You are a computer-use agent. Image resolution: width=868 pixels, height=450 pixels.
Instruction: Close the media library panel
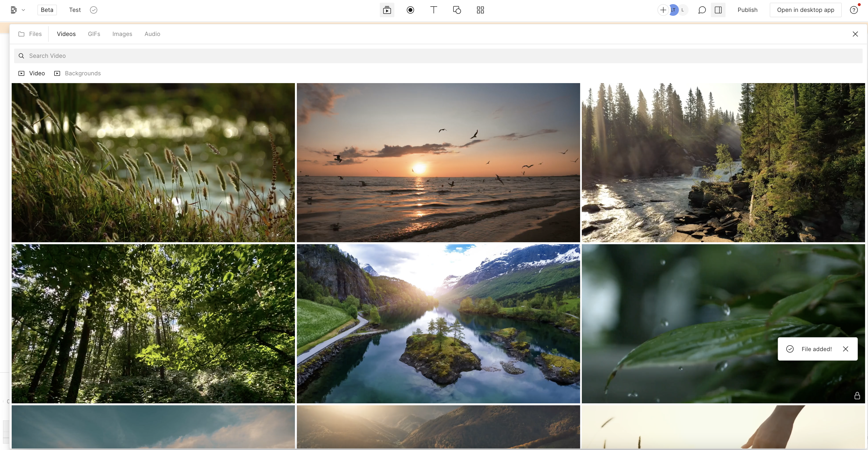pyautogui.click(x=855, y=34)
